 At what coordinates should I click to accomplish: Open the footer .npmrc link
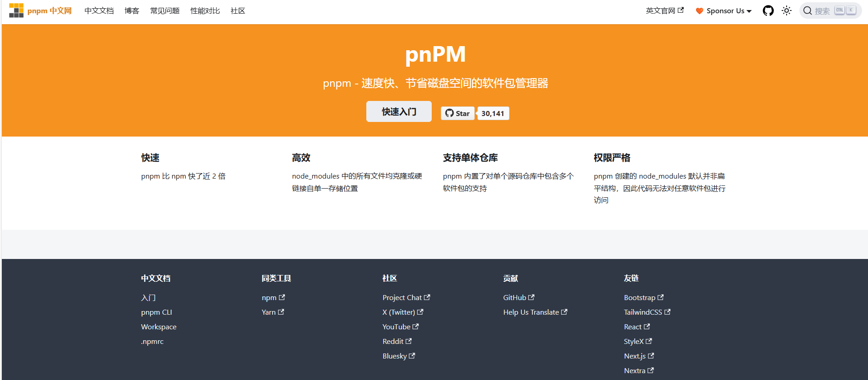[152, 342]
